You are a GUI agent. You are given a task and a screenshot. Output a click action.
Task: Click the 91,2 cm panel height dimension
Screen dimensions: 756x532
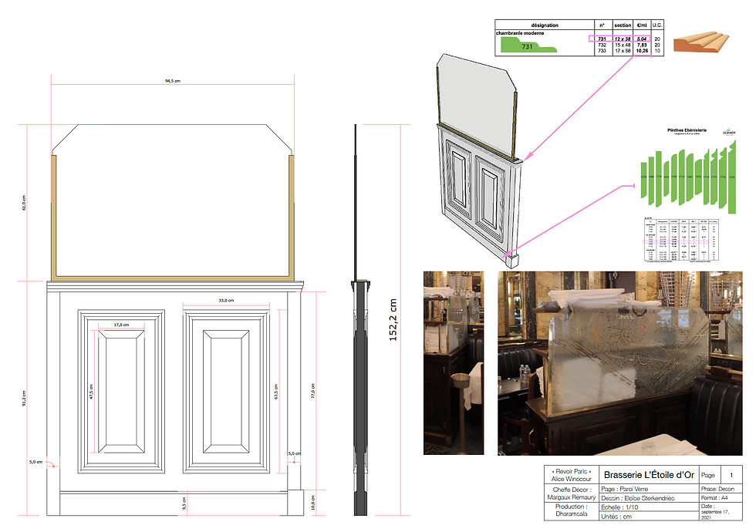point(24,399)
